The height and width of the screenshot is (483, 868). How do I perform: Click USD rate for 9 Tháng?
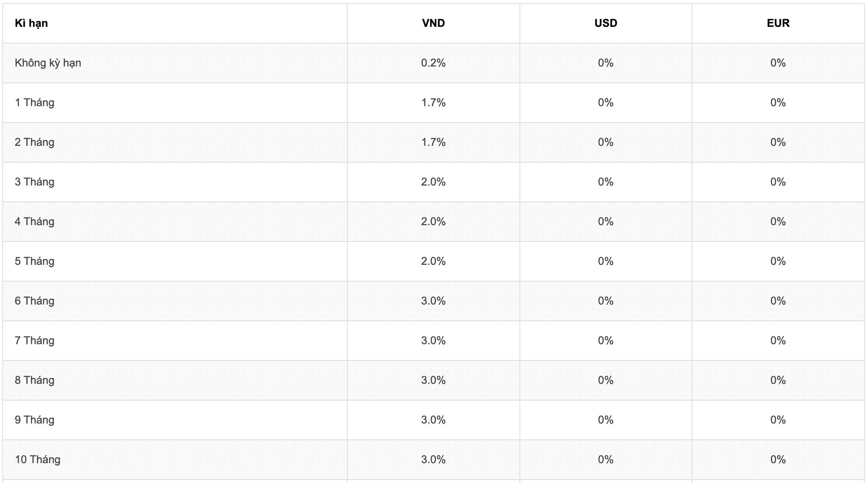point(606,420)
